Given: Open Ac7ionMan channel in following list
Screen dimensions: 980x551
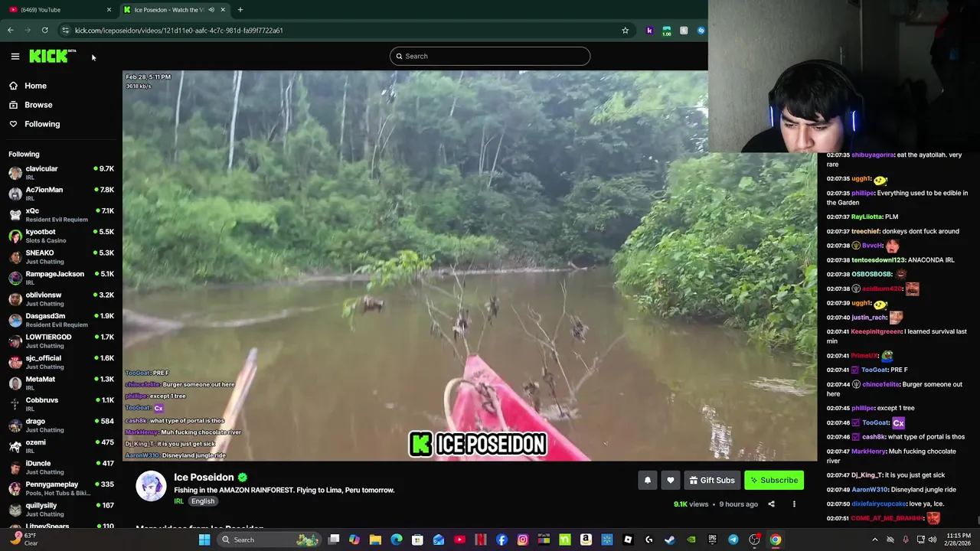Looking at the screenshot, I should [61, 194].
